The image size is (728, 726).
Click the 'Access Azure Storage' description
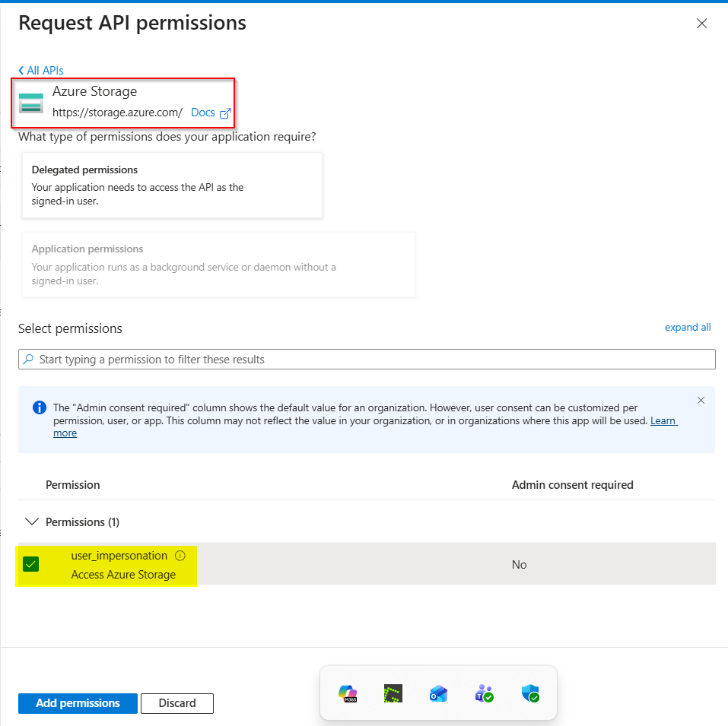(x=123, y=574)
